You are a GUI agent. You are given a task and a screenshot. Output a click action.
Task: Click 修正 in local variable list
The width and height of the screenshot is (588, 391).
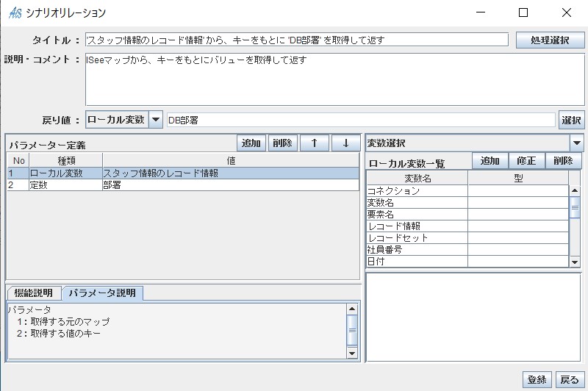click(x=526, y=161)
